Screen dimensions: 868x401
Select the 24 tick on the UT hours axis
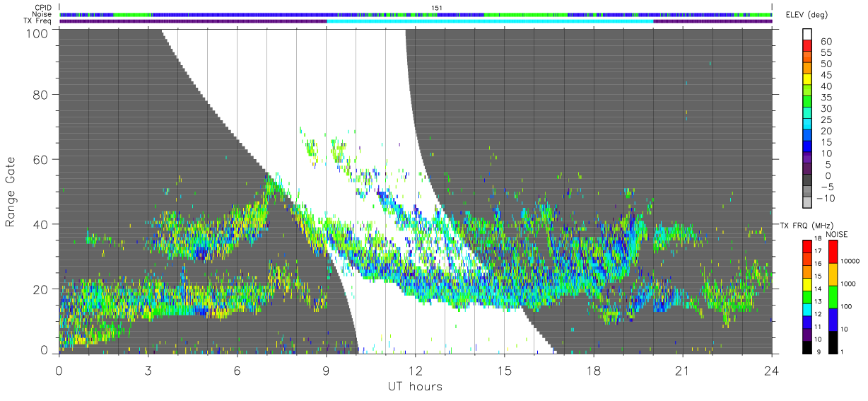[771, 371]
